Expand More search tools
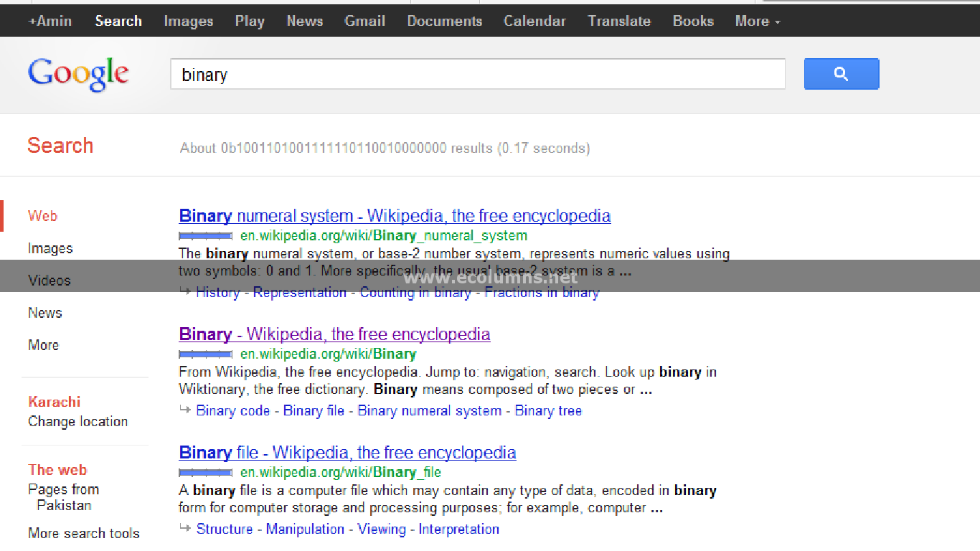Image resolution: width=980 pixels, height=551 pixels. 84,533
